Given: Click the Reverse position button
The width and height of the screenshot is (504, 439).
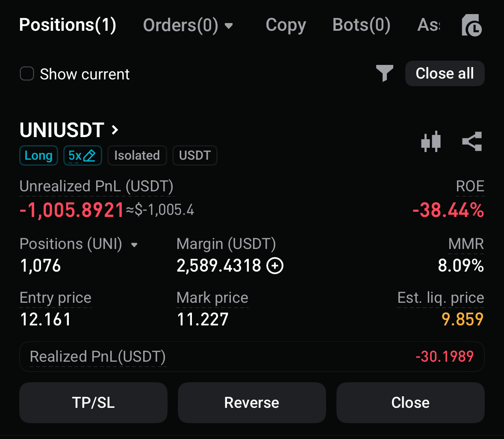Looking at the screenshot, I should pyautogui.click(x=252, y=402).
